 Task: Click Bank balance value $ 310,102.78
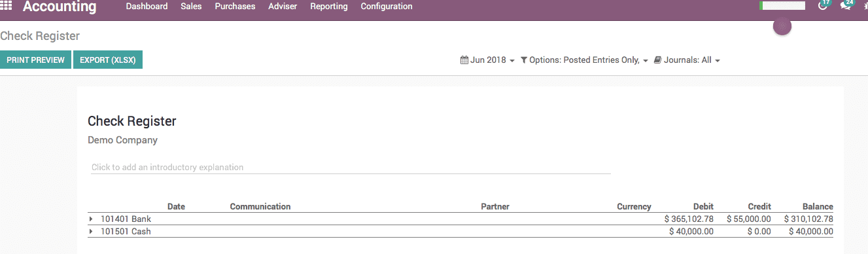point(808,219)
